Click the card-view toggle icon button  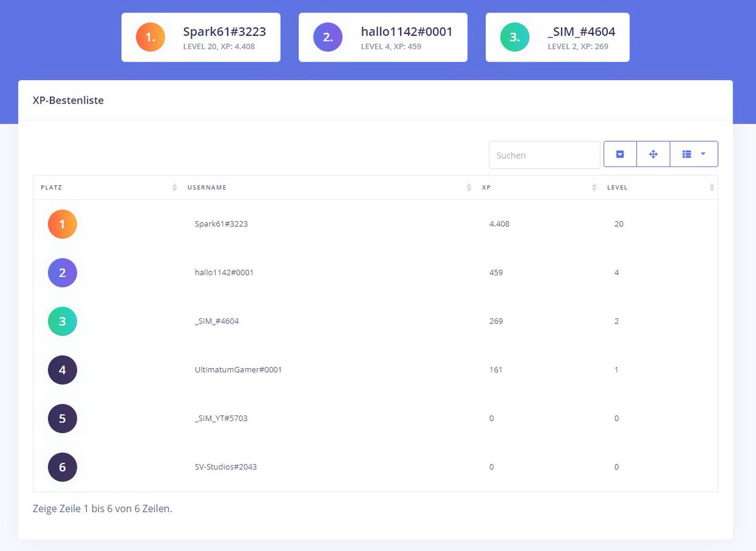click(620, 154)
